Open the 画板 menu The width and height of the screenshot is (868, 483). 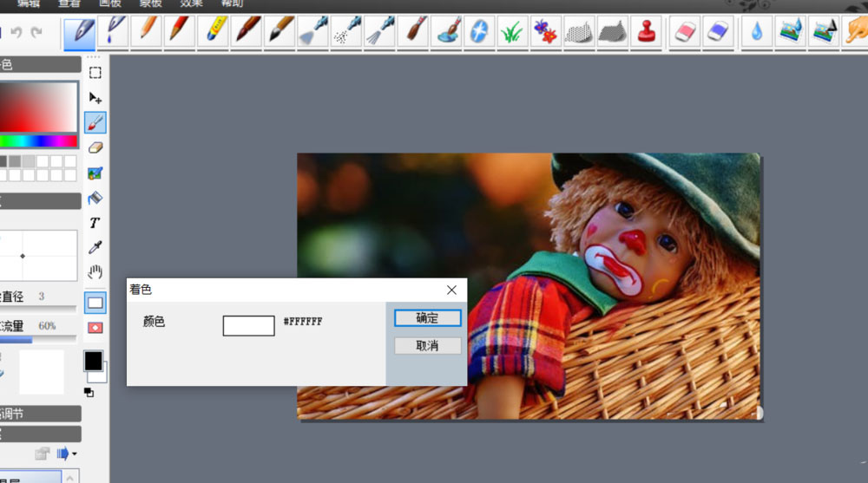[x=109, y=3]
